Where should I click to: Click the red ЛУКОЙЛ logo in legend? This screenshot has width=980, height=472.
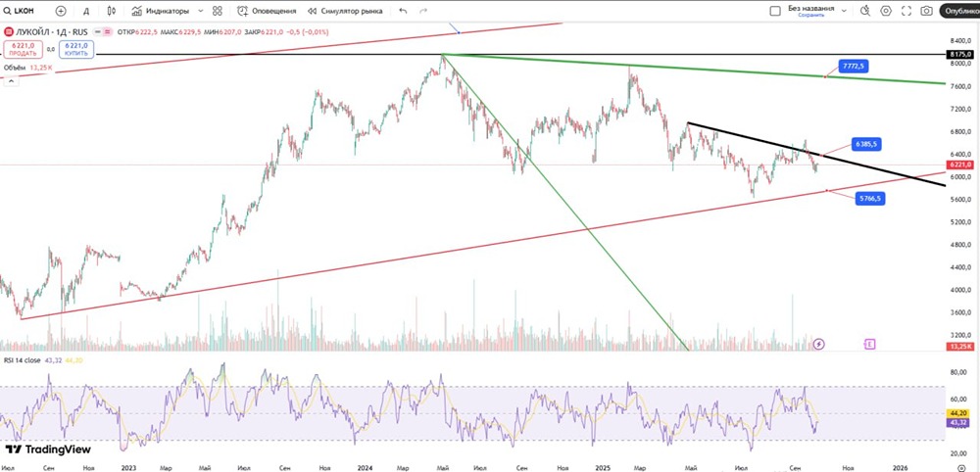pos(8,31)
